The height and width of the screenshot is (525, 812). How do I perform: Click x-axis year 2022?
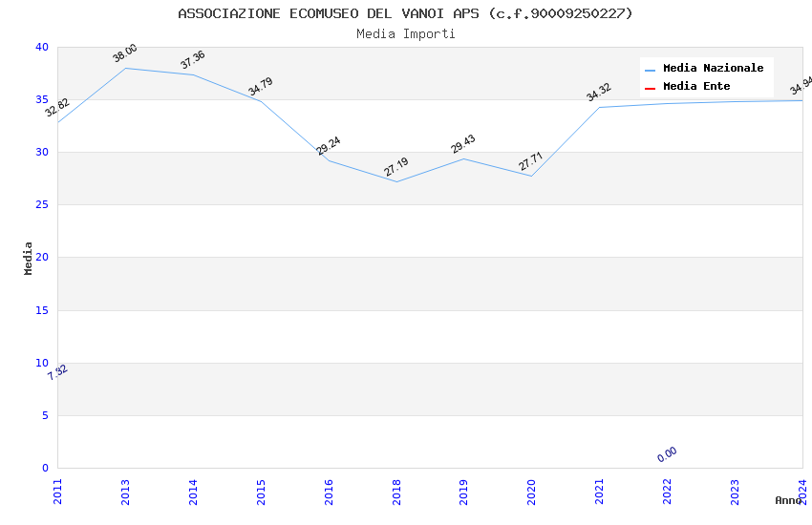pos(667,492)
